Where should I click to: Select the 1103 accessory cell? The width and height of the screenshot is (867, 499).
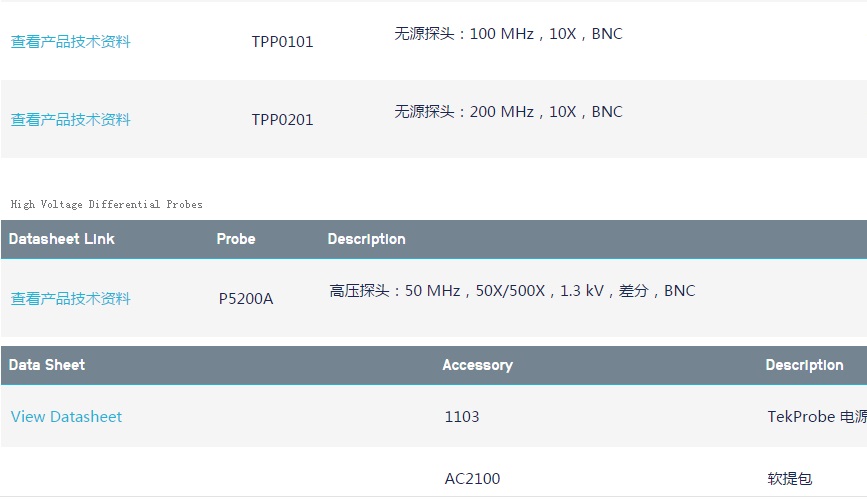click(462, 417)
